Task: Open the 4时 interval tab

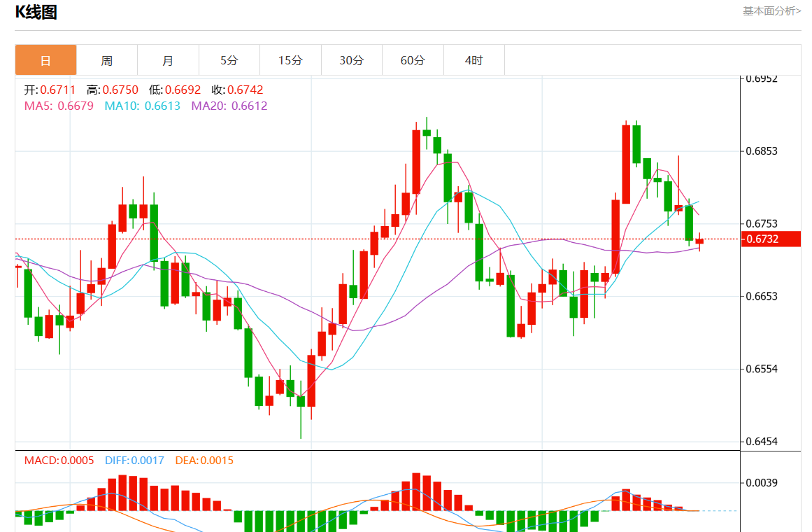Action: coord(473,60)
